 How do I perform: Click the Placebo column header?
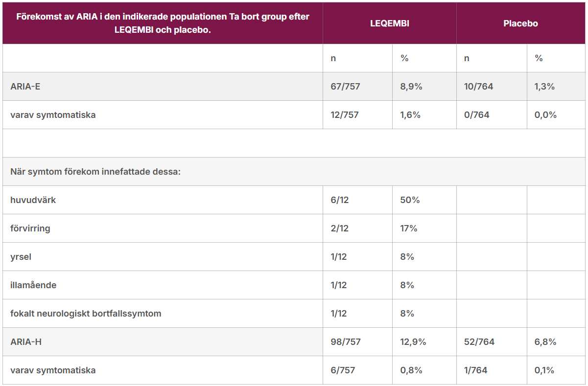(x=520, y=23)
